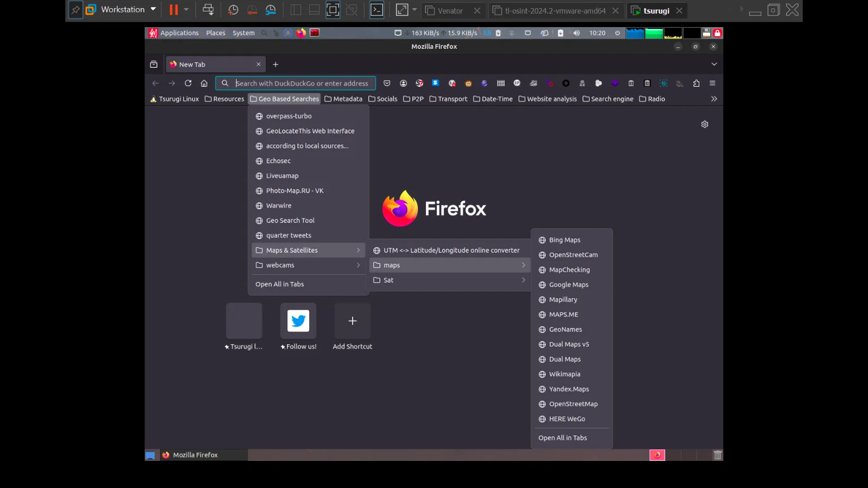868x488 pixels.
Task: Open the GeoNames bookmark
Action: tap(572, 330)
